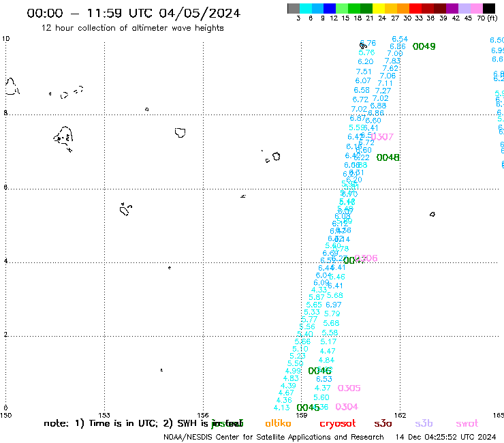This screenshot has width=504, height=443.
Task: Click the wave height value 6.97
Action: [334, 305]
